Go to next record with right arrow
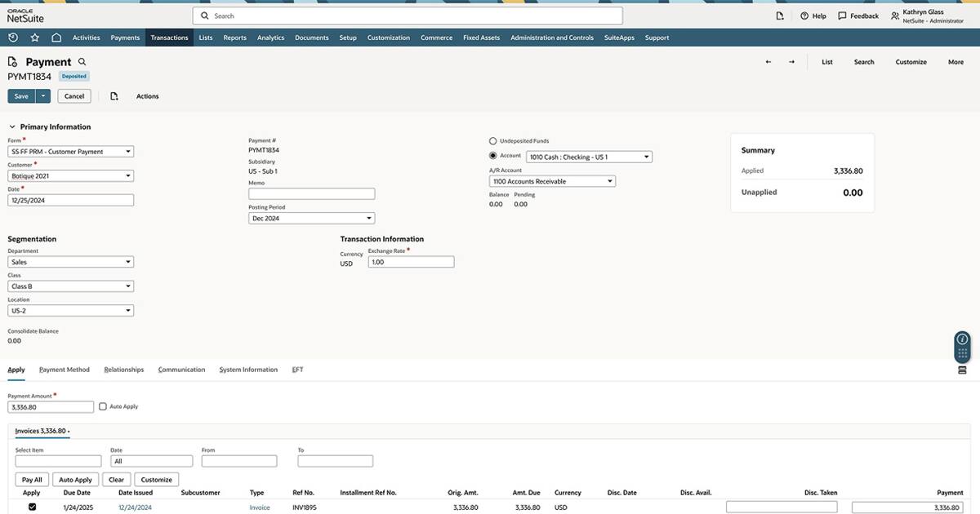Image resolution: width=980 pixels, height=514 pixels. (x=791, y=62)
